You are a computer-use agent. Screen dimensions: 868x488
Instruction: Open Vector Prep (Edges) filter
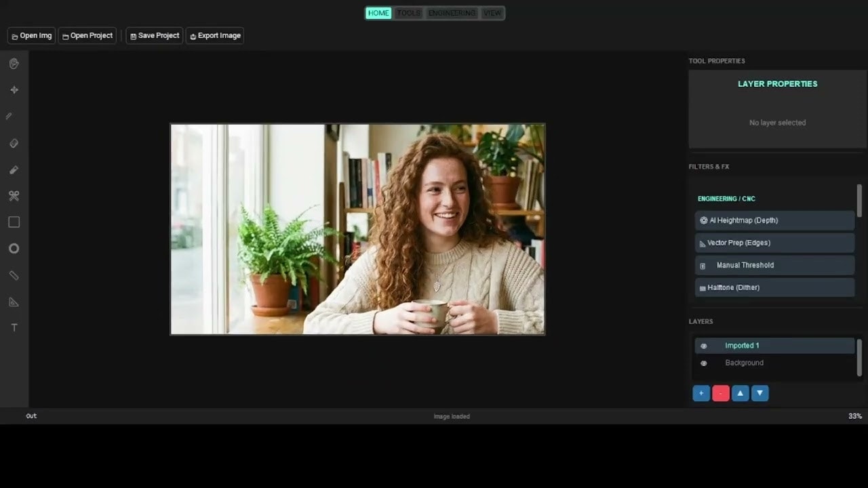(774, 242)
